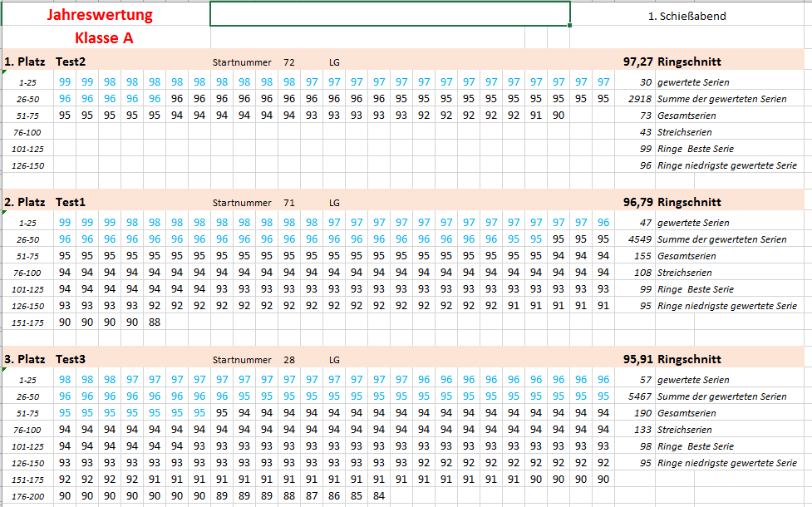This screenshot has width=812, height=507.
Task: Click the 176-200 row label
Action: 28,496
